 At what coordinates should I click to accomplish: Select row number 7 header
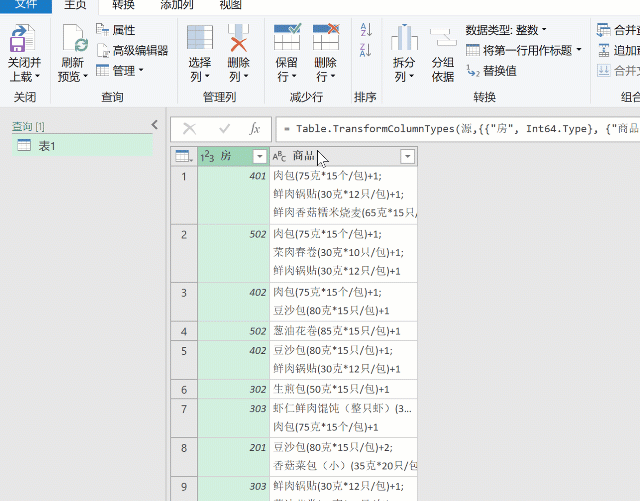(184, 418)
